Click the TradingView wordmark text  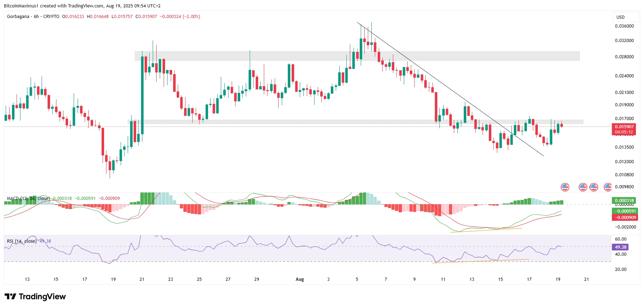42,296
